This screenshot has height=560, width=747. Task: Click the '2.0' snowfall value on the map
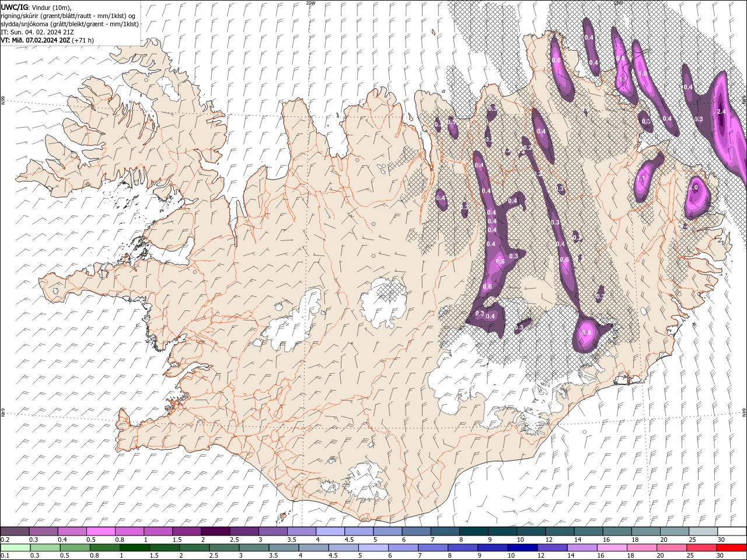click(x=694, y=188)
